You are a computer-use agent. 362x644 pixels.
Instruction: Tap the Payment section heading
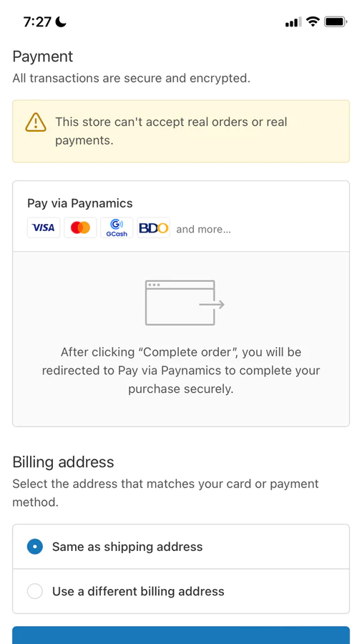click(43, 57)
